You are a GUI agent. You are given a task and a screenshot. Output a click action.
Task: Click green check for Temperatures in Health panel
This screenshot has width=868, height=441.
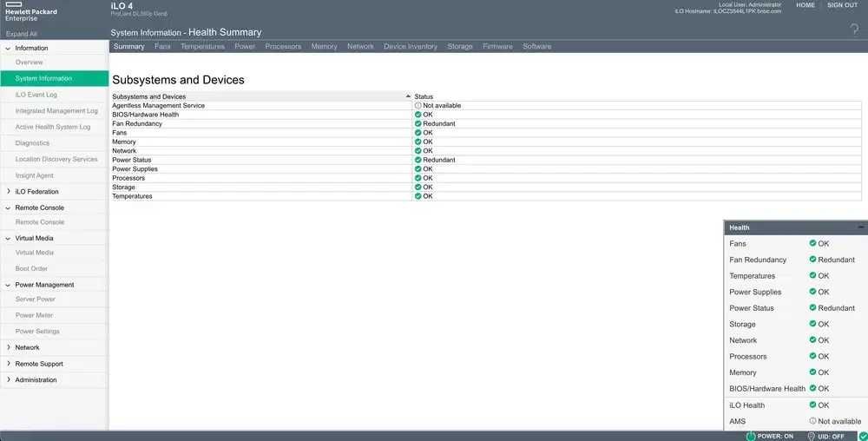[812, 275]
